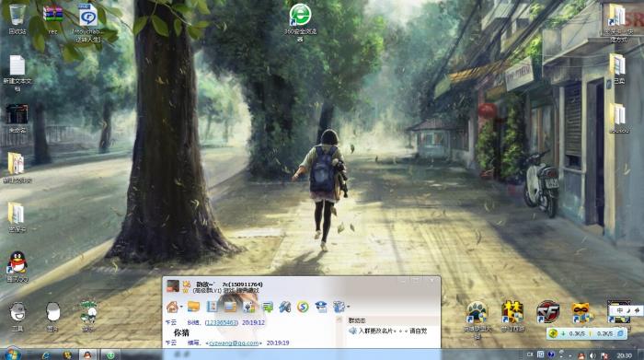Open the group settings gear icon
This screenshot has height=360, width=644.
[339, 307]
